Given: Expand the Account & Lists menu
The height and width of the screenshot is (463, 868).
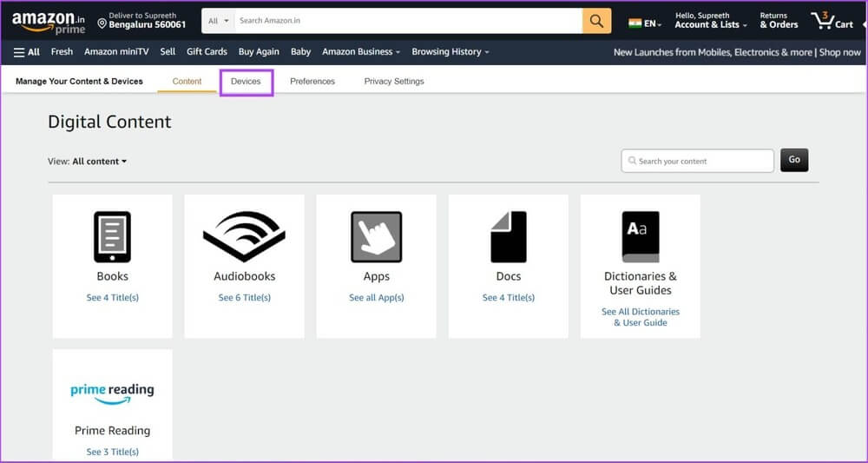Looking at the screenshot, I should coord(711,21).
